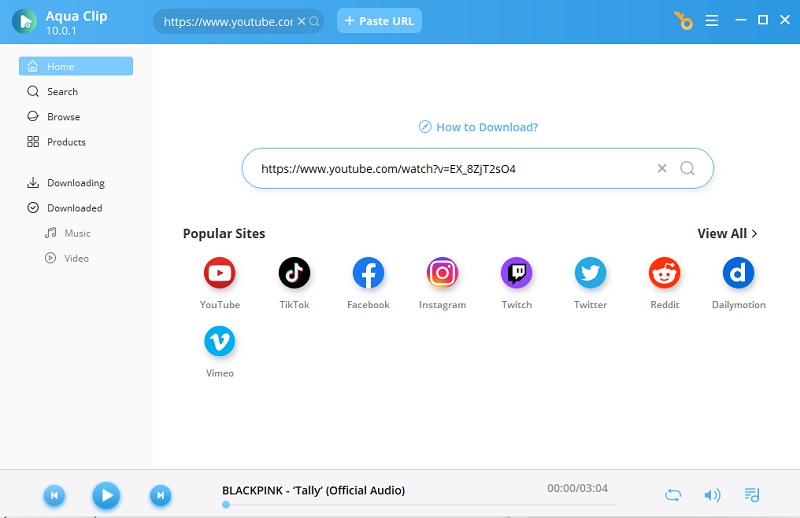Open the YouTube popular site icon
The width and height of the screenshot is (800, 518).
click(x=219, y=273)
